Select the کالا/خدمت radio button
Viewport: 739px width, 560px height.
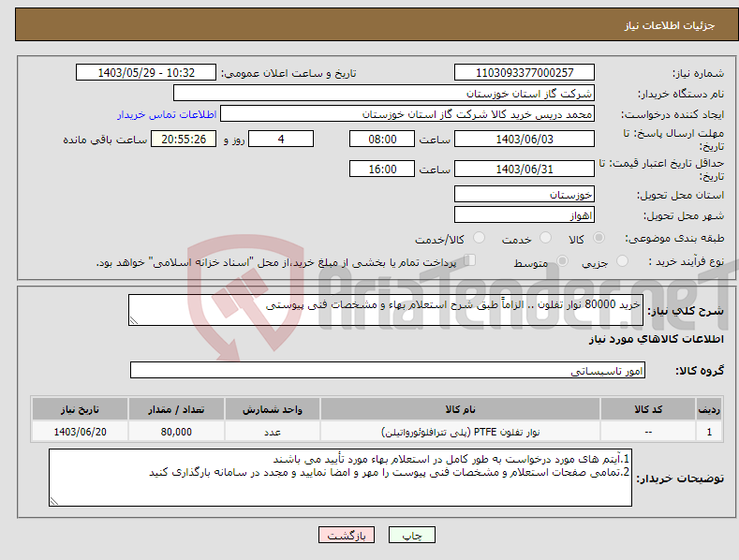tap(479, 238)
